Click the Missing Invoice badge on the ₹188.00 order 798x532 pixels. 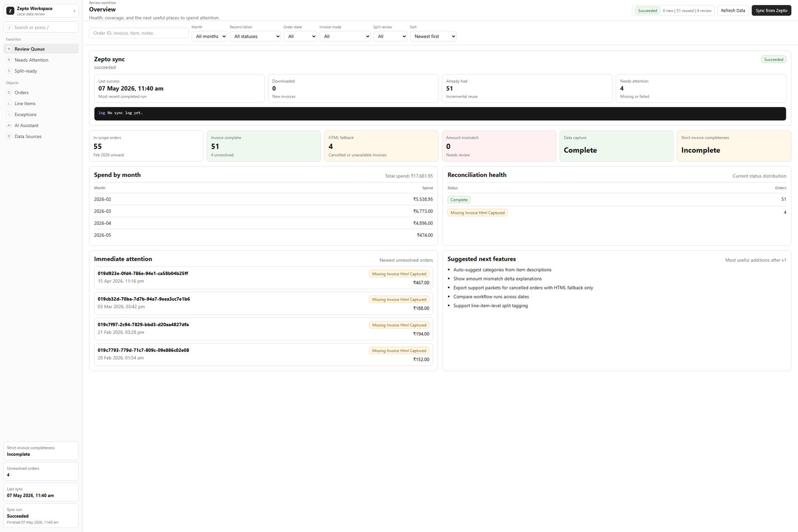399,299
